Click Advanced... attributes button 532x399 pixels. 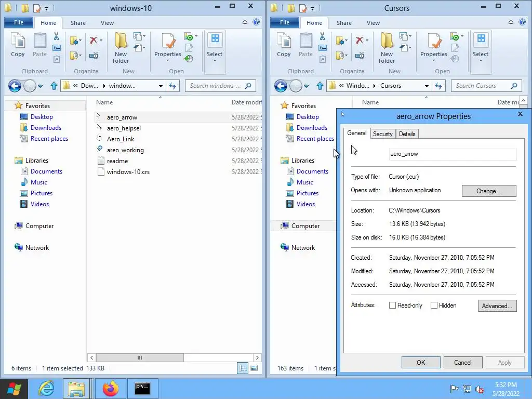click(x=497, y=305)
